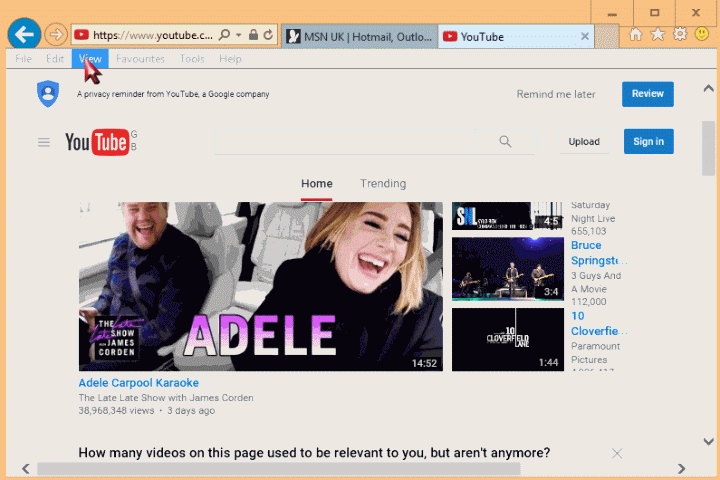This screenshot has width=720, height=480.
Task: Switch to the MSN UK tab
Action: point(359,36)
